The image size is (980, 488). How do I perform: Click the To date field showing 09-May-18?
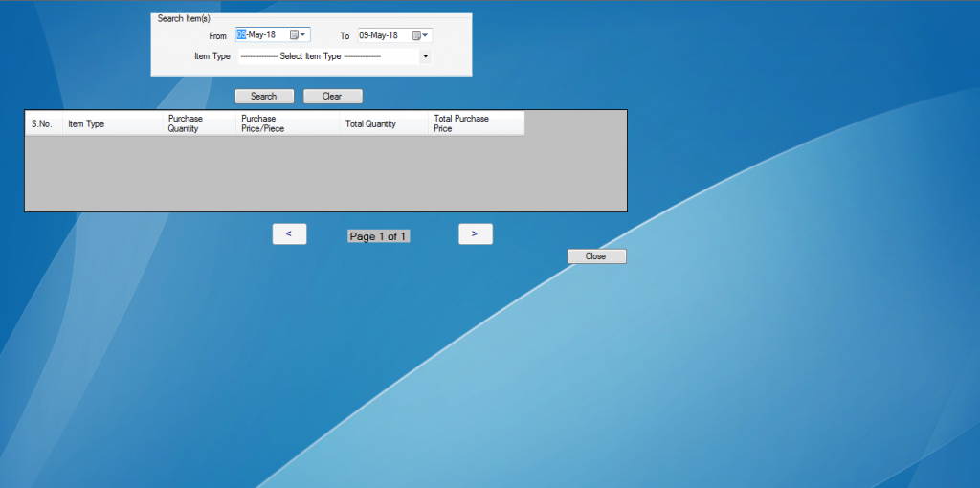point(395,35)
